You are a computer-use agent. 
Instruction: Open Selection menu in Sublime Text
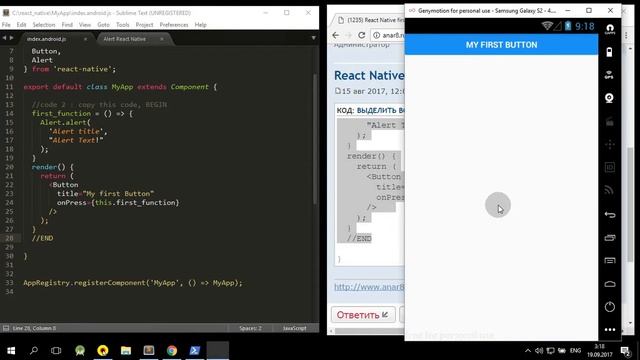coord(44,25)
